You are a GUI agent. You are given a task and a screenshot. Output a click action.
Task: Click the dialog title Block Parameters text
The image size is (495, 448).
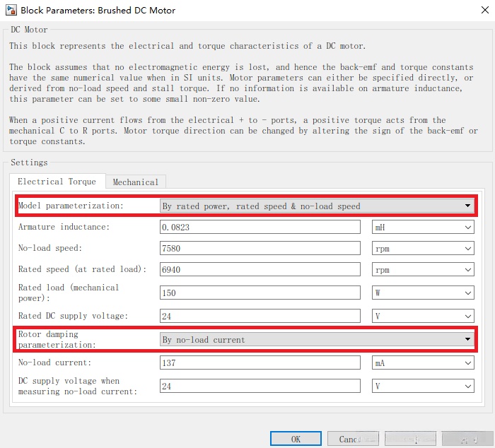pos(98,11)
